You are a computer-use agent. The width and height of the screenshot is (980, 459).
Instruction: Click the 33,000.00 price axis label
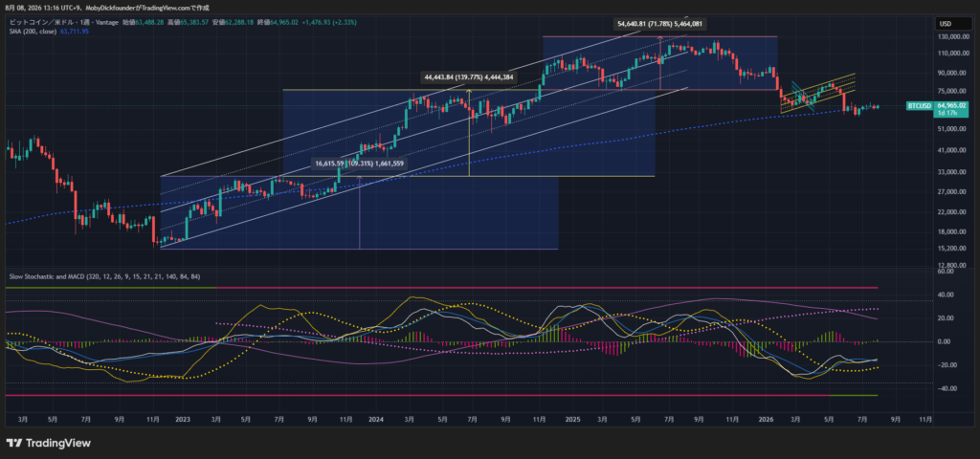(950, 172)
